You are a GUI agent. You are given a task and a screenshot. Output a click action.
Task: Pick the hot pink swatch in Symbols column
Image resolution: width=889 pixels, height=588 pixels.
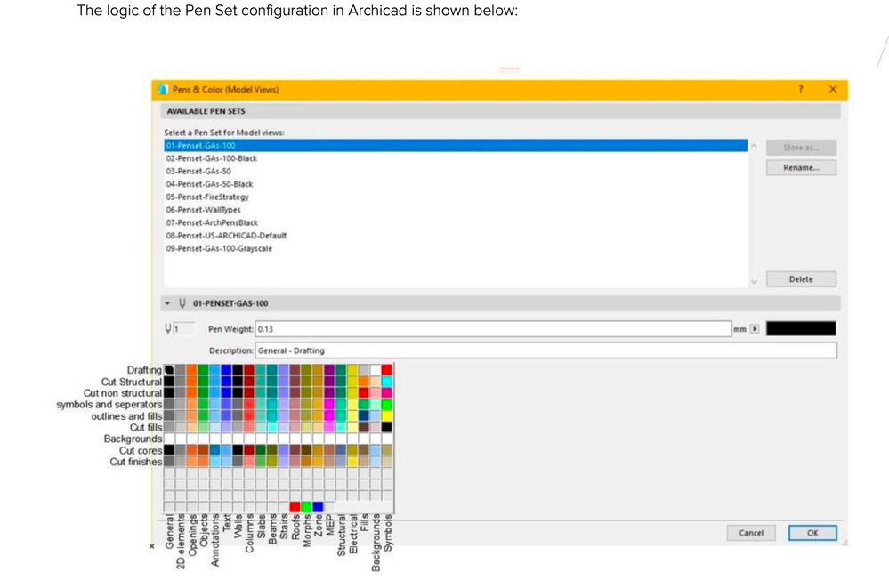(387, 392)
